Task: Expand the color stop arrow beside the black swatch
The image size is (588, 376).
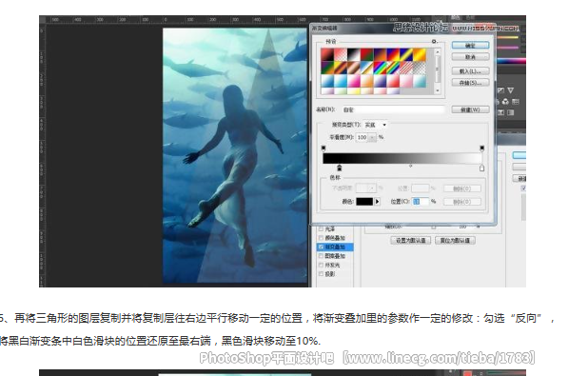Action: pyautogui.click(x=377, y=202)
